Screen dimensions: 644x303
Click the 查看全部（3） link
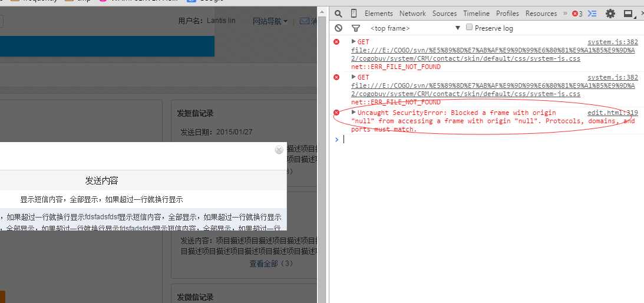coord(271,264)
